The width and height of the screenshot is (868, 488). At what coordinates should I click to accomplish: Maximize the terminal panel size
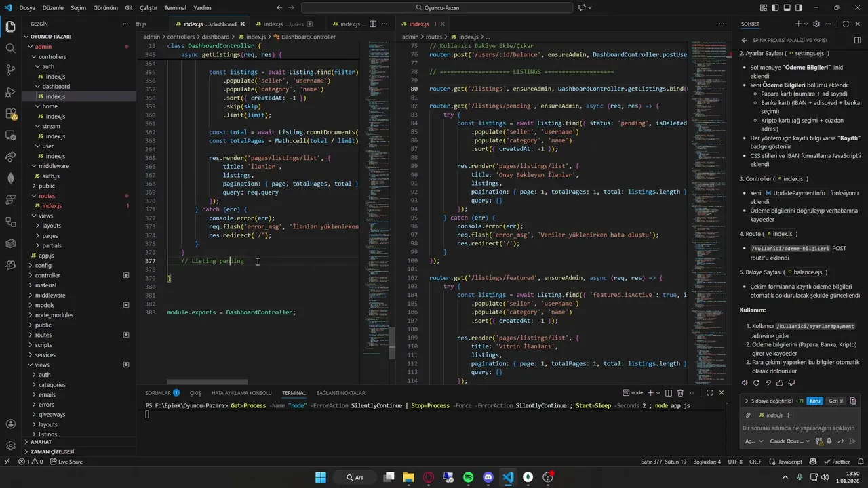pyautogui.click(x=709, y=392)
